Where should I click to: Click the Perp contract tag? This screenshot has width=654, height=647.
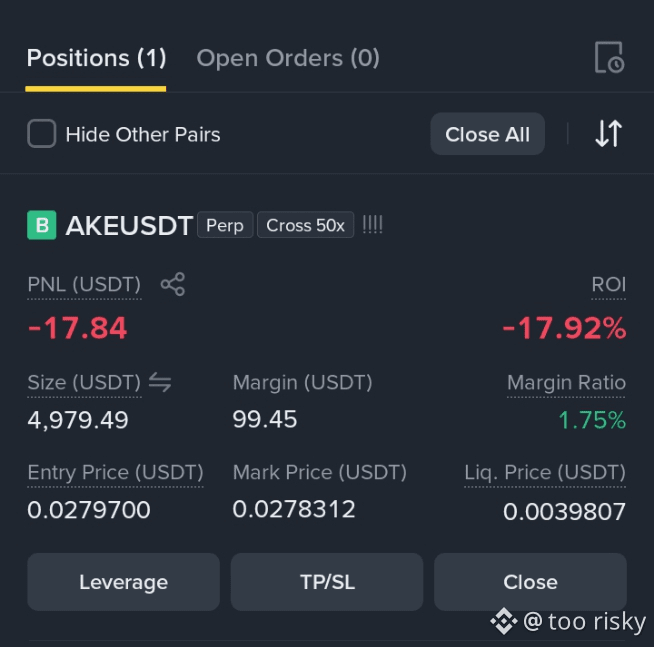(x=225, y=225)
